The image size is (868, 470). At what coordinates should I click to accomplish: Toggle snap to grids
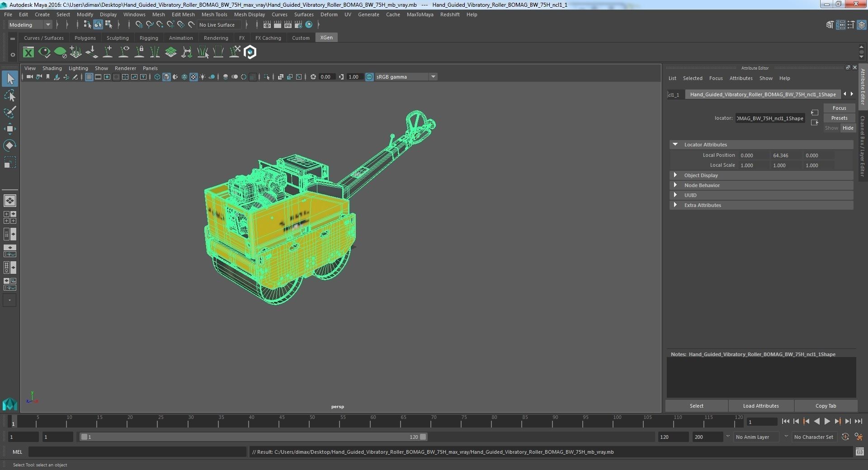(x=139, y=25)
